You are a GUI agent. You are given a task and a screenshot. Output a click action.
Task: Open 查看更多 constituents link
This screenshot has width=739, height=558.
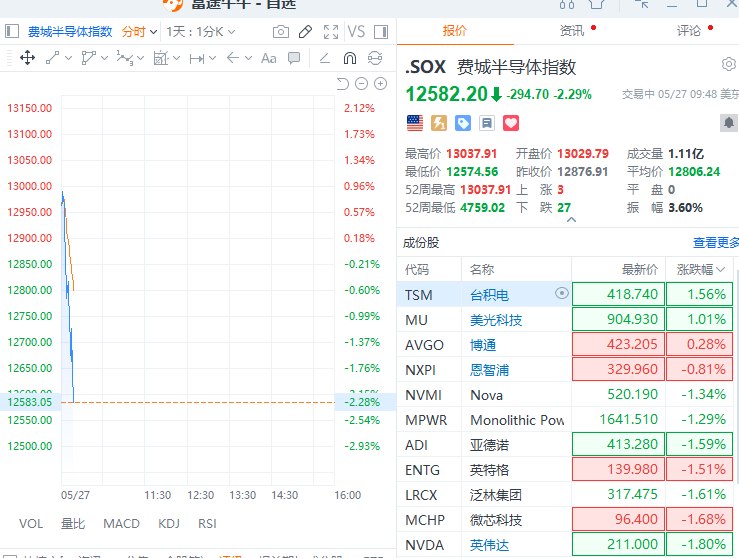tap(715, 243)
